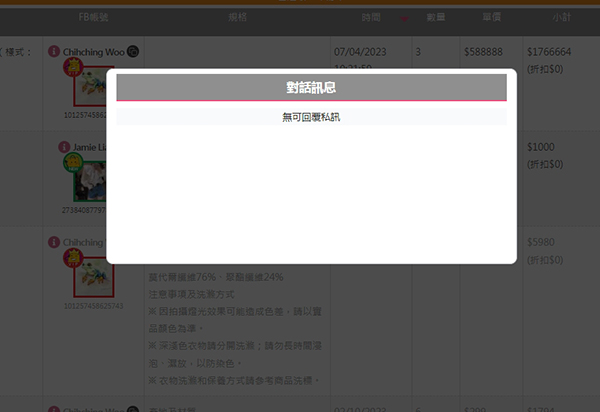Screen dimensions: 600x412
Task: Sort by the 數量 column header
Action: (435, 18)
